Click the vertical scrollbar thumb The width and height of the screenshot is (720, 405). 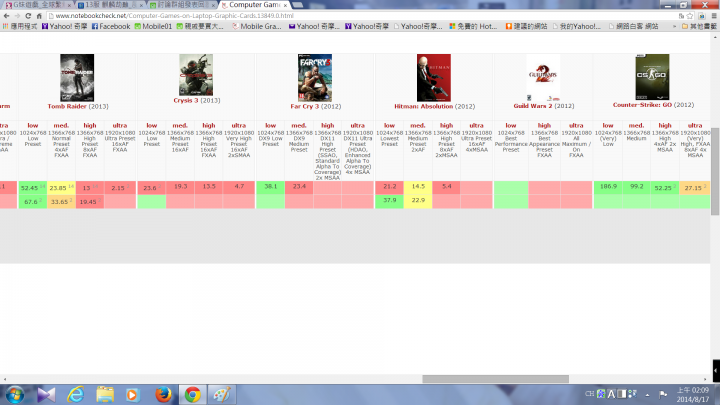(x=715, y=171)
